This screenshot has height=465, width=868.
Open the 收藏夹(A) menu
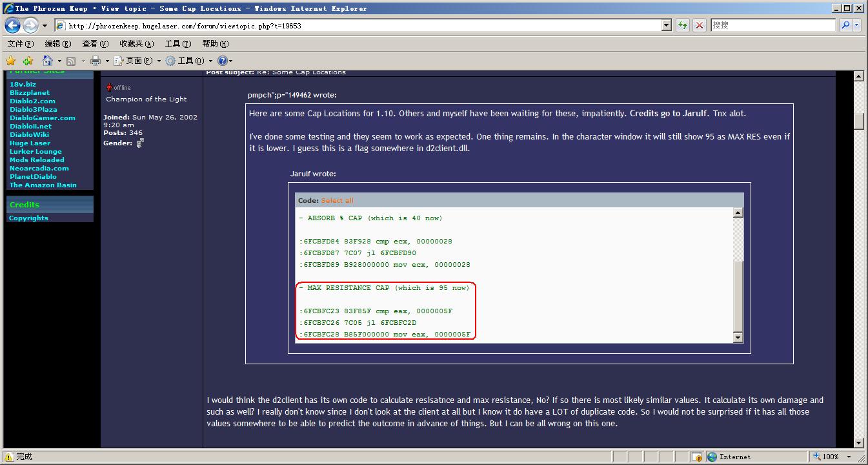click(x=136, y=44)
